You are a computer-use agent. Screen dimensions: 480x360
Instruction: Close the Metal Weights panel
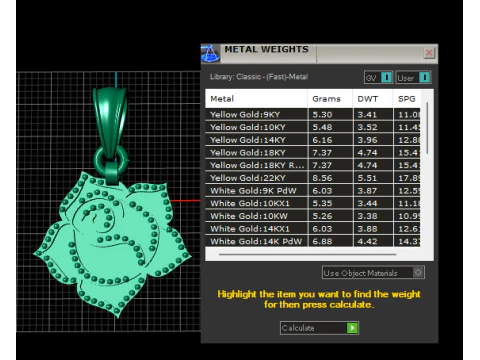point(429,53)
